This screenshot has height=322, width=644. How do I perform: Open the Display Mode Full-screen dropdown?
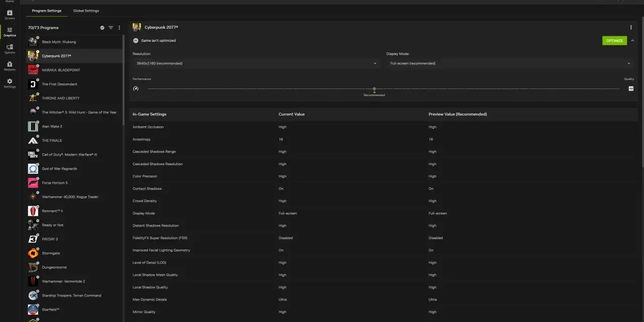510,63
